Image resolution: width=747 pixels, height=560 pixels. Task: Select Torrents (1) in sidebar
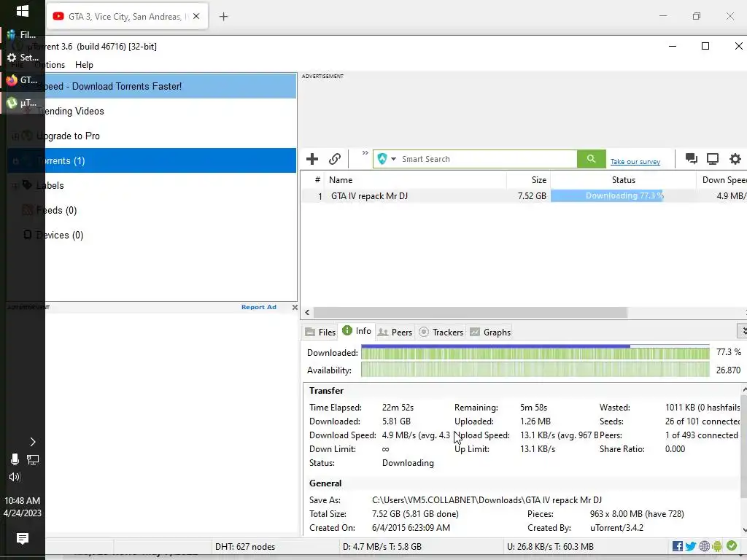[x=152, y=160]
